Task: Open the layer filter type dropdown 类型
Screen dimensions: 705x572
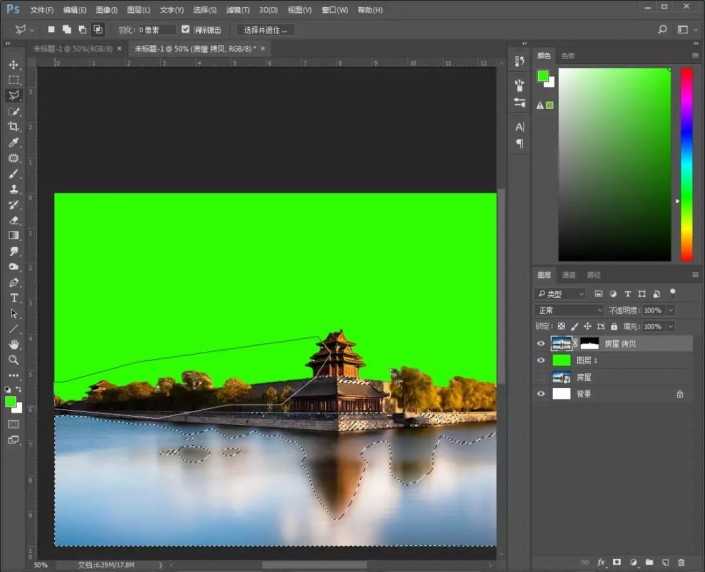Action: tap(562, 294)
